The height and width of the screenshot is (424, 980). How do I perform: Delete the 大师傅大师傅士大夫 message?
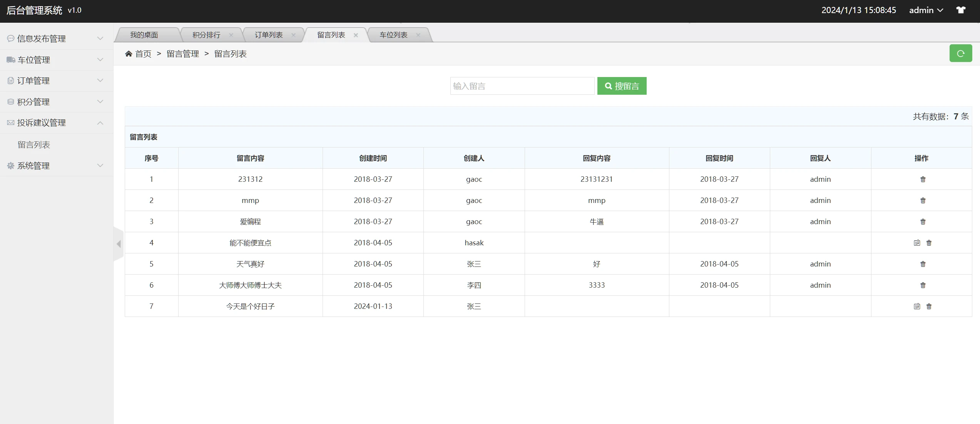click(923, 285)
